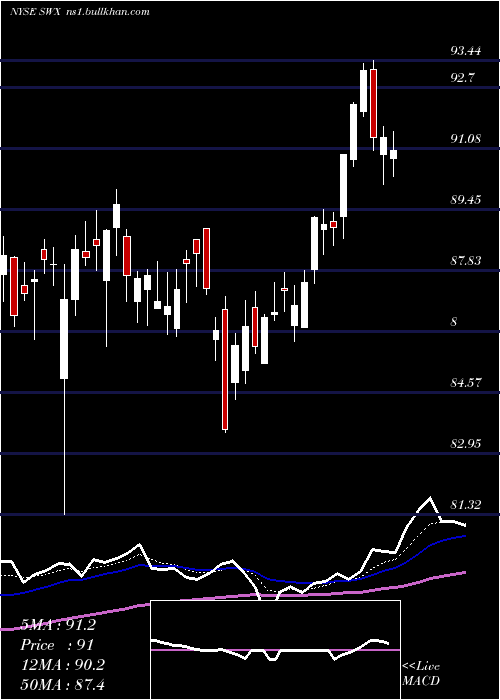500x700 pixels.
Task: Click the last candlestick on the right side of the chart
Action: [x=393, y=154]
